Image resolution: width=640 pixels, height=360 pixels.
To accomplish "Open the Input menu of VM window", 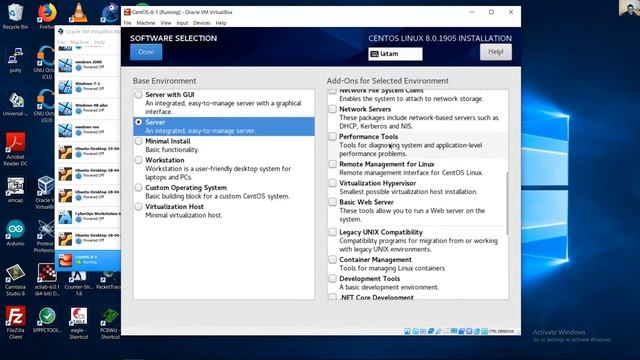I will tap(182, 23).
